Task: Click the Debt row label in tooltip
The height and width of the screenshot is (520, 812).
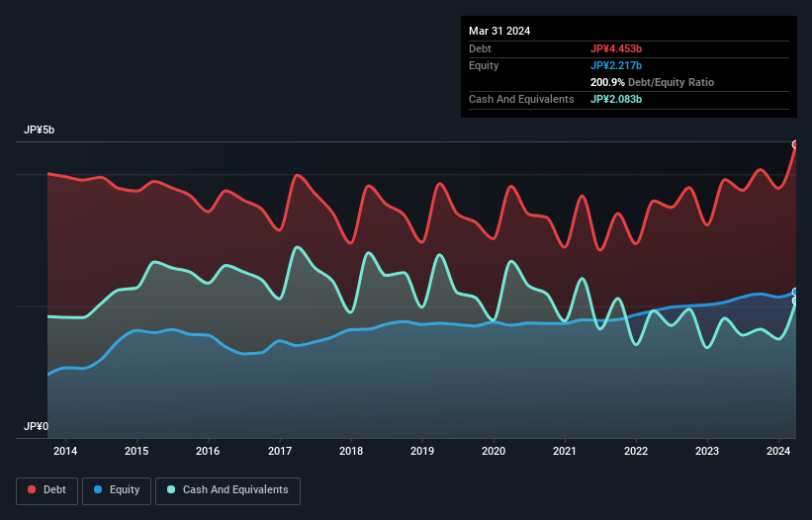Action: (480, 48)
